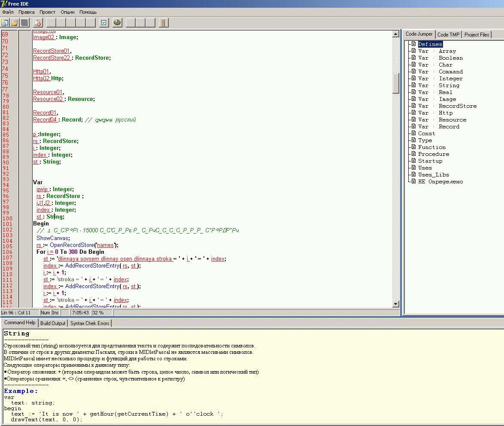Open the Проект menu
Screen dimensions: 504x426
(x=47, y=12)
